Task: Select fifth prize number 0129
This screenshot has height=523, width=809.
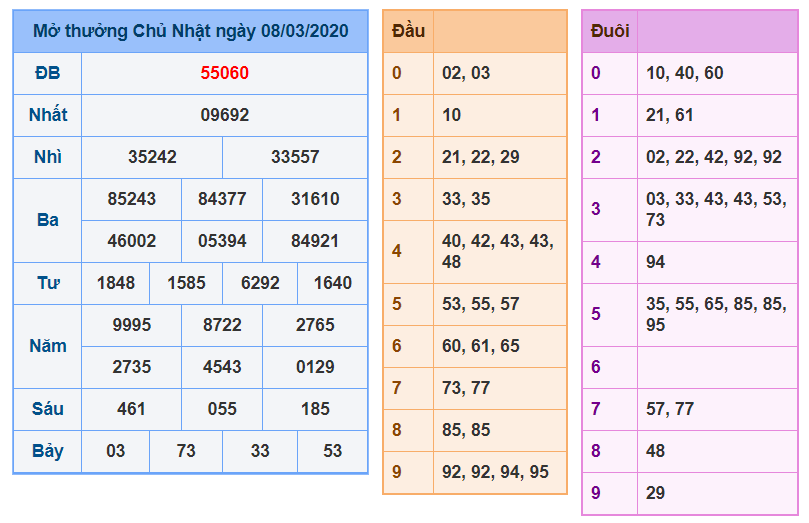Action: (x=315, y=367)
